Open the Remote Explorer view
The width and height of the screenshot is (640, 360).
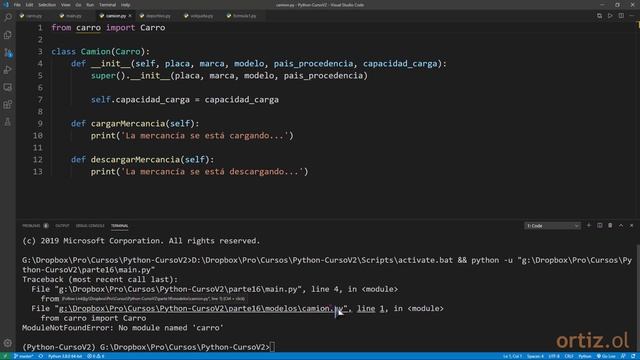8,87
